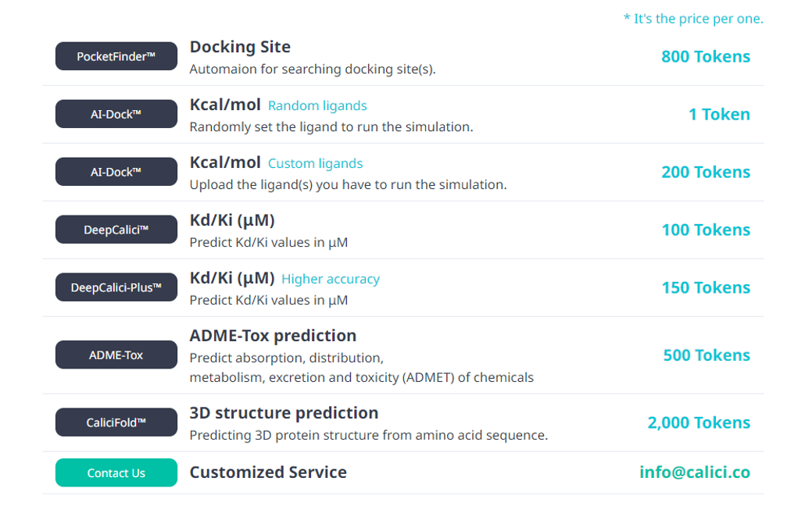Click the 2,000 Tokens price
The image size is (812, 506).
pyautogui.click(x=699, y=422)
